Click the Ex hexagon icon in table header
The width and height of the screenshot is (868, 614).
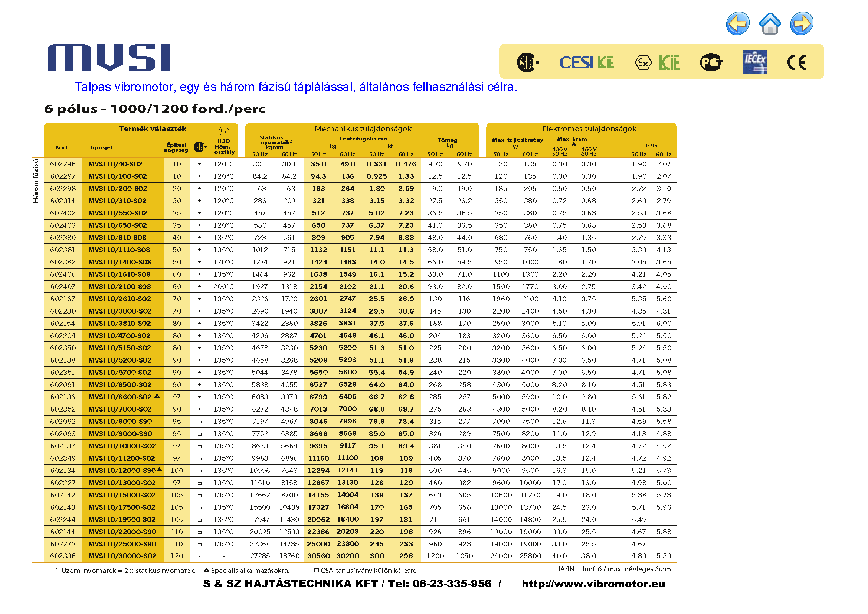tap(224, 131)
